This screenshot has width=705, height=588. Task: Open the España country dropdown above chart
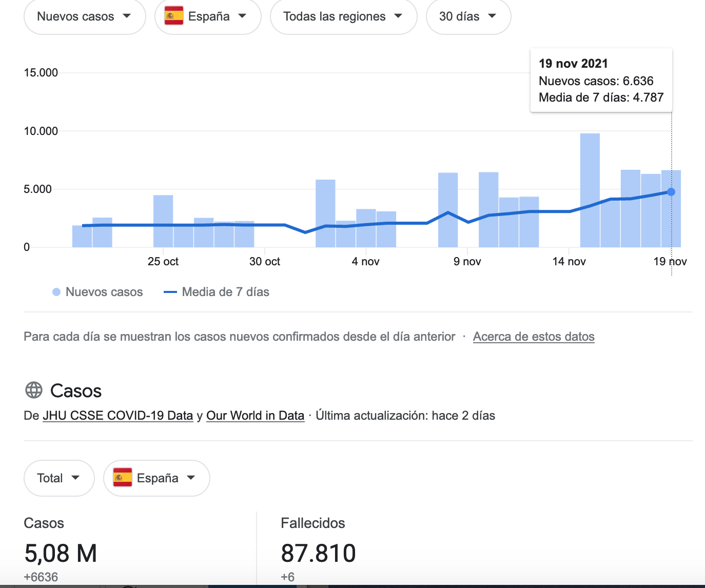[208, 16]
